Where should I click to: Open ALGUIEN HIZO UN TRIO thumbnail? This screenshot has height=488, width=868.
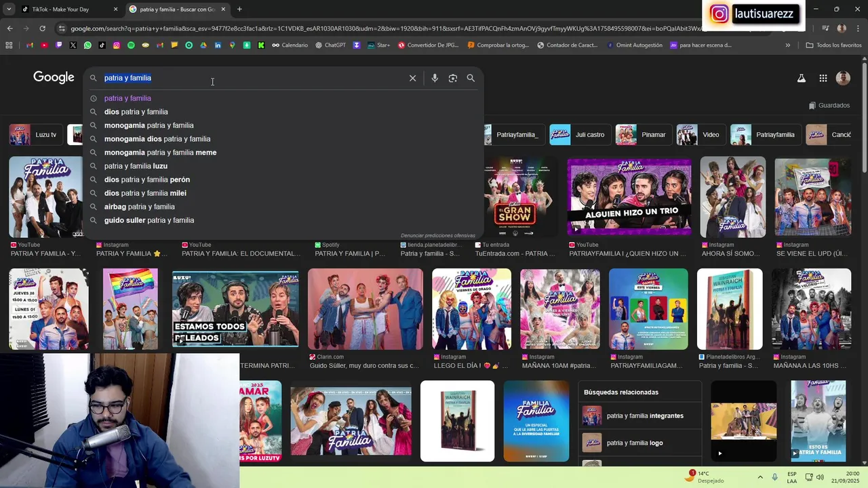629,197
